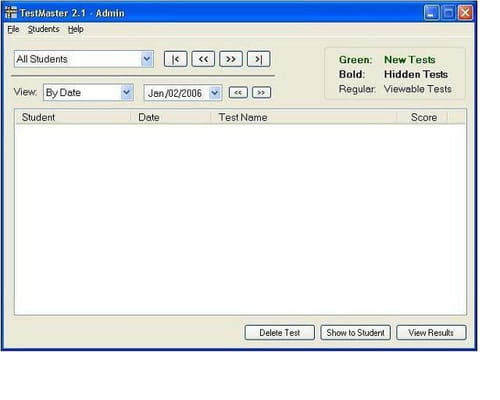Image resolution: width=500 pixels, height=400 pixels.
Task: Sort by the Test Name column header
Action: click(304, 117)
